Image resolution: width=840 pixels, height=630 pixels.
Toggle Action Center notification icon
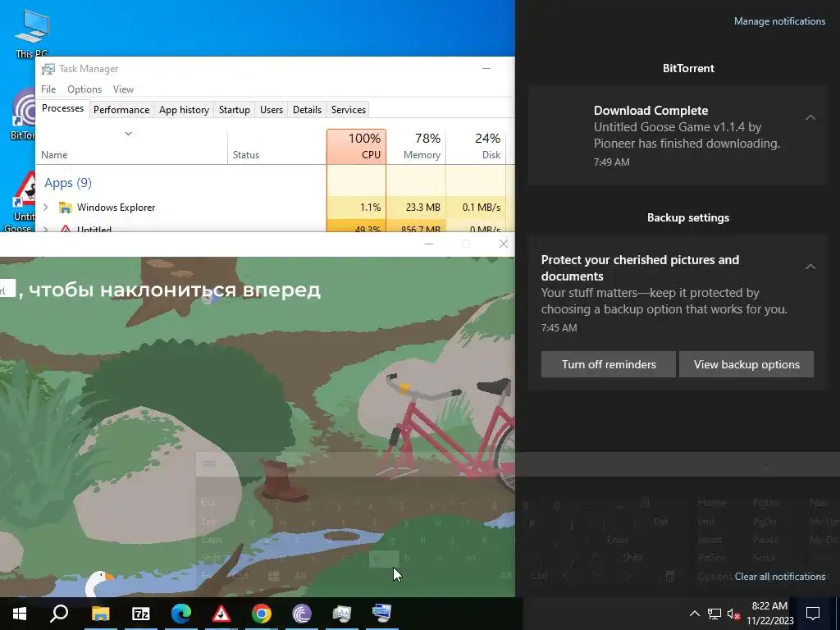click(x=813, y=614)
